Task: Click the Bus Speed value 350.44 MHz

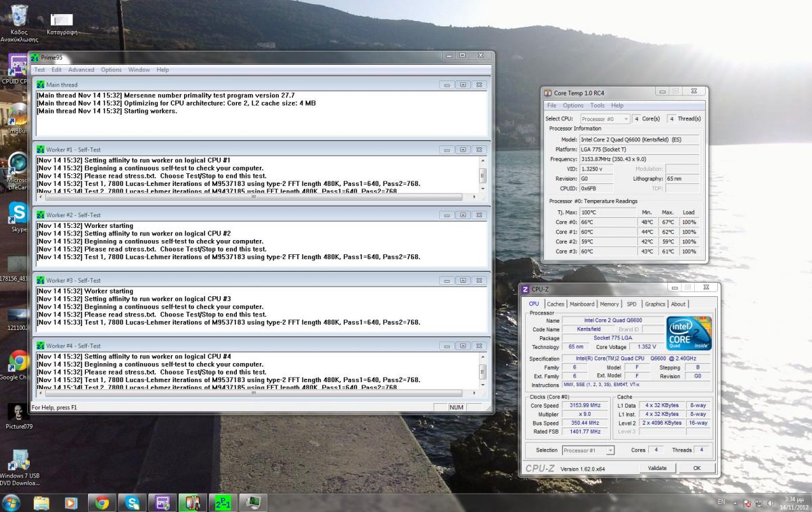Action: point(585,423)
